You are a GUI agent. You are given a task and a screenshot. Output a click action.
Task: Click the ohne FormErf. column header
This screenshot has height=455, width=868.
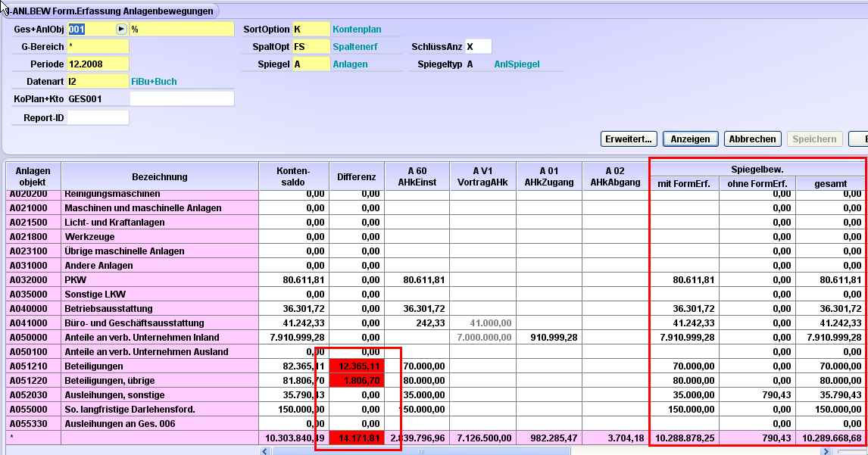[757, 184]
